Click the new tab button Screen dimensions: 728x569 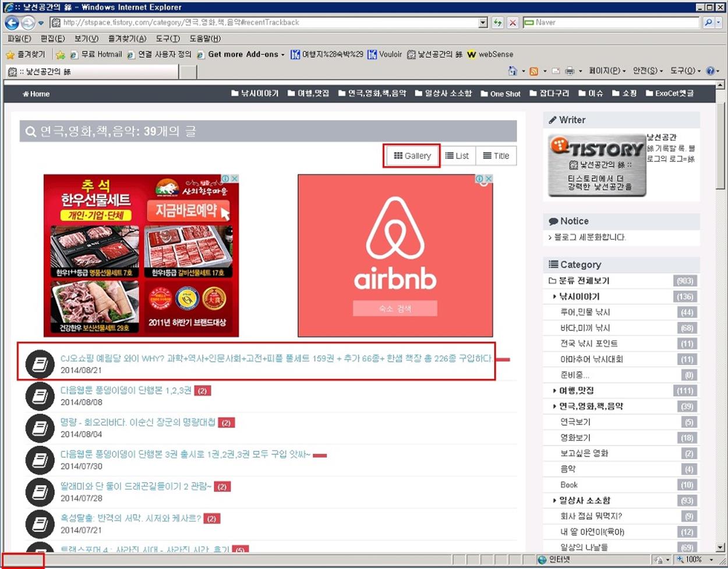tap(188, 72)
